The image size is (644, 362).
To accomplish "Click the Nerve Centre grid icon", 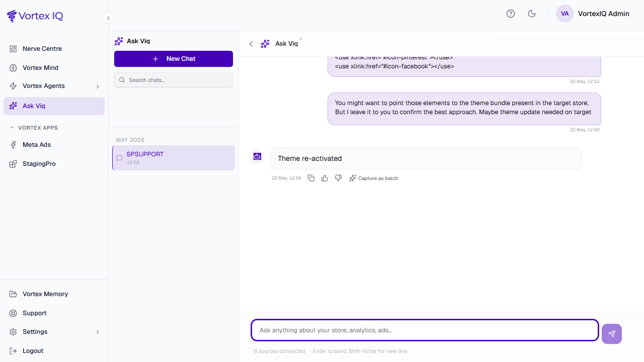I will point(13,49).
